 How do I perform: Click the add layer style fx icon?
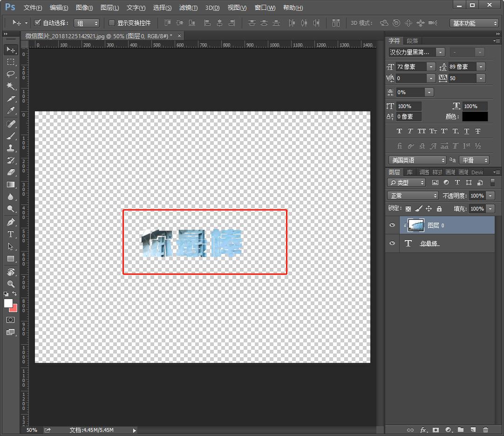tap(423, 430)
